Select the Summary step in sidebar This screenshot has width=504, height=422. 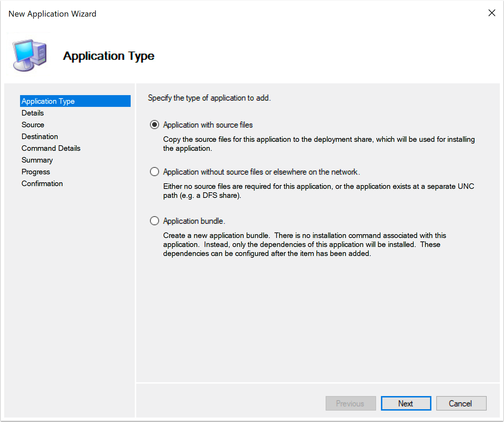[37, 160]
